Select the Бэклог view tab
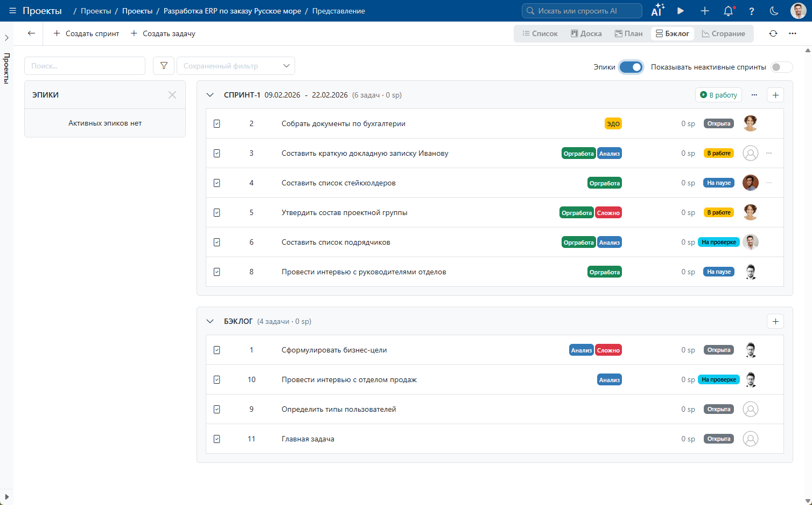This screenshot has width=812, height=505. (x=673, y=33)
